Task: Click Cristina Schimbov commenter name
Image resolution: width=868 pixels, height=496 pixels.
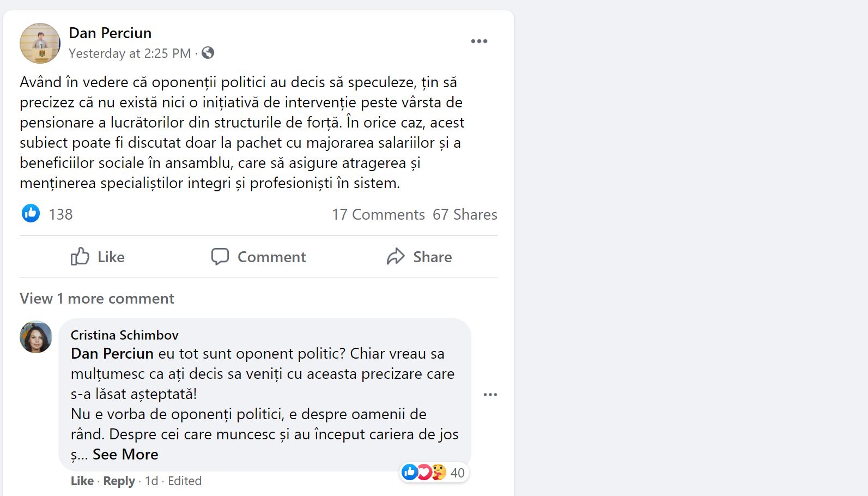Action: coord(124,335)
